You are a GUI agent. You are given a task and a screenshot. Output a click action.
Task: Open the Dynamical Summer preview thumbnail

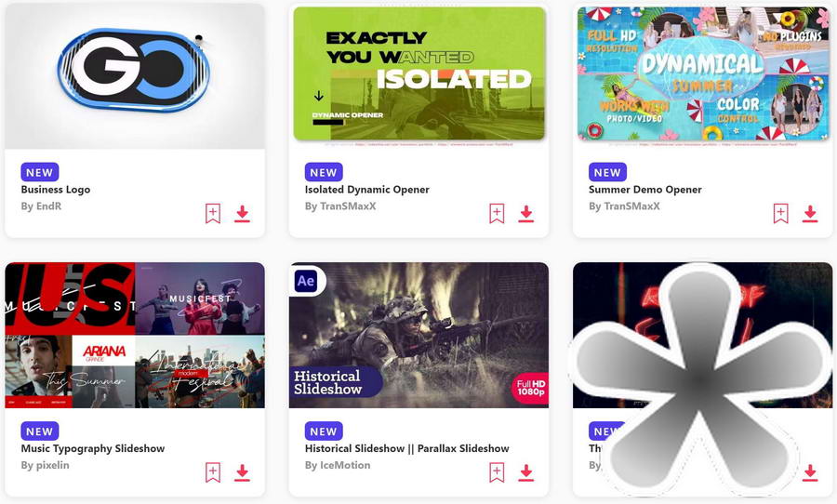(702, 73)
